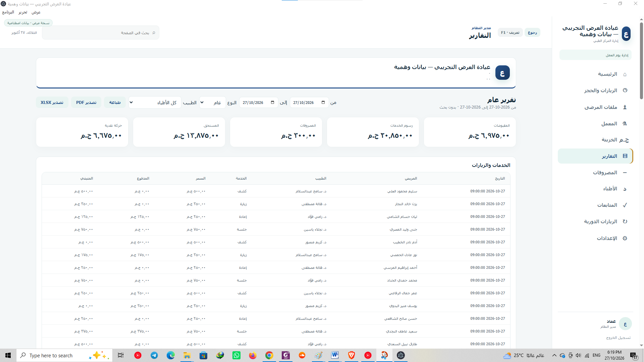This screenshot has height=362, width=644.
Task: Click the ملفات المرضى person icon
Action: tap(625, 107)
